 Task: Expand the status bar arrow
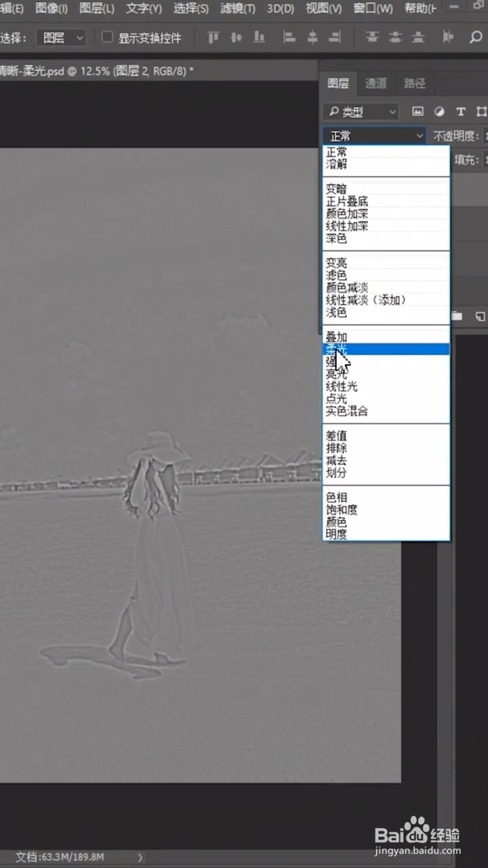[140, 857]
